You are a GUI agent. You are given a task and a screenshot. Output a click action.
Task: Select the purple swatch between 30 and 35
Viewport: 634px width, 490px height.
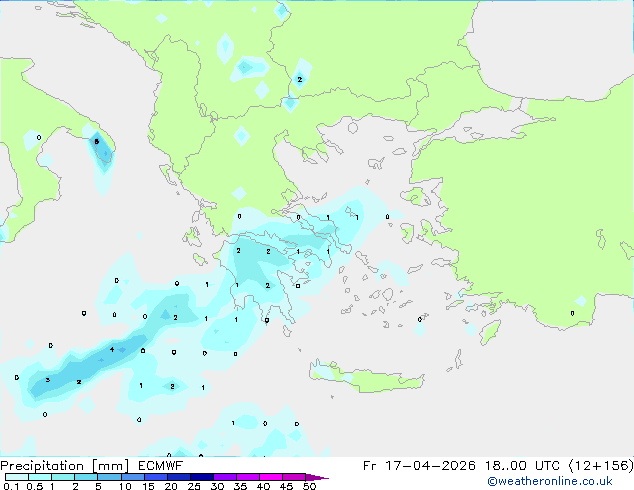point(225,477)
